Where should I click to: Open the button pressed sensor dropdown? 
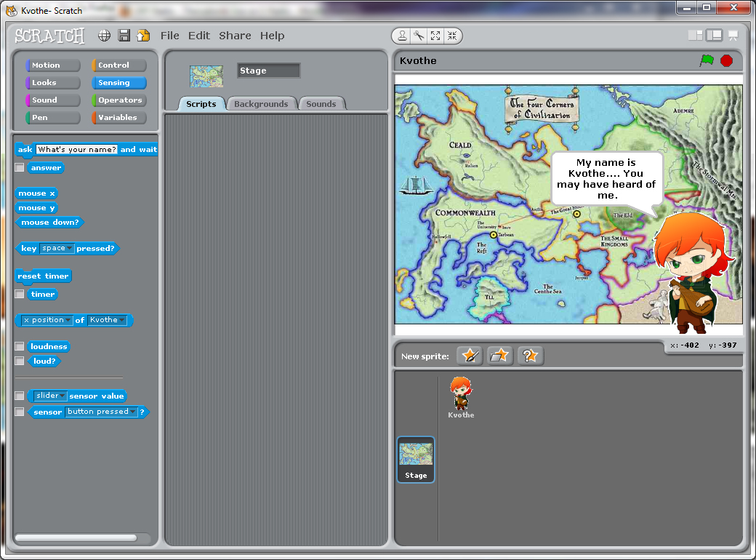tap(101, 412)
